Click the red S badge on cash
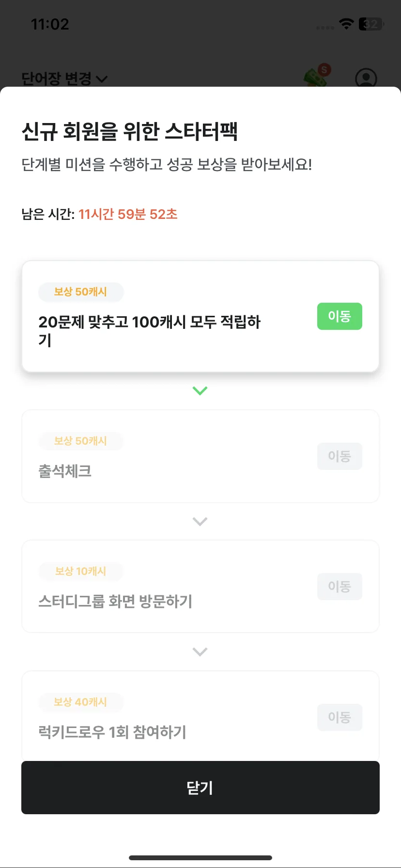The width and height of the screenshot is (401, 868). 324,70
